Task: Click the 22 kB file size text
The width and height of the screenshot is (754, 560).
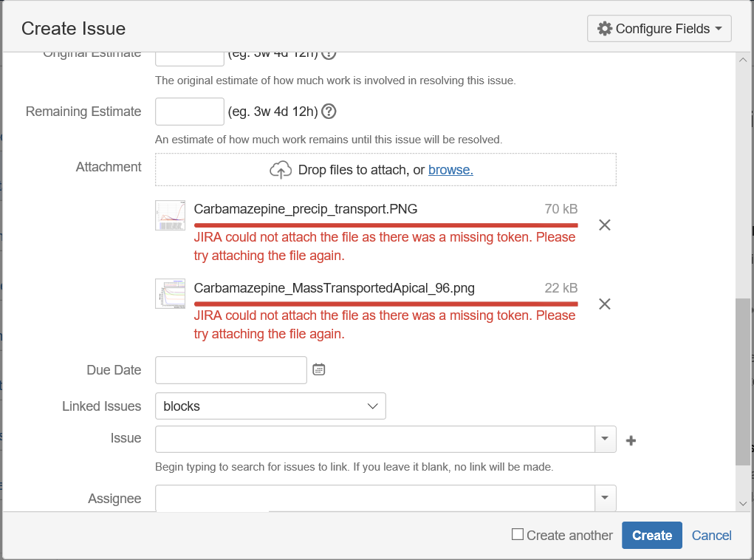Action: [561, 287]
